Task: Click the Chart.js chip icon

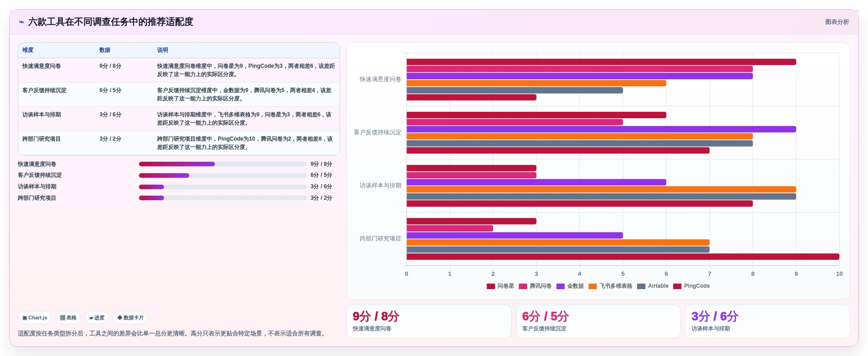Action: (x=25, y=318)
